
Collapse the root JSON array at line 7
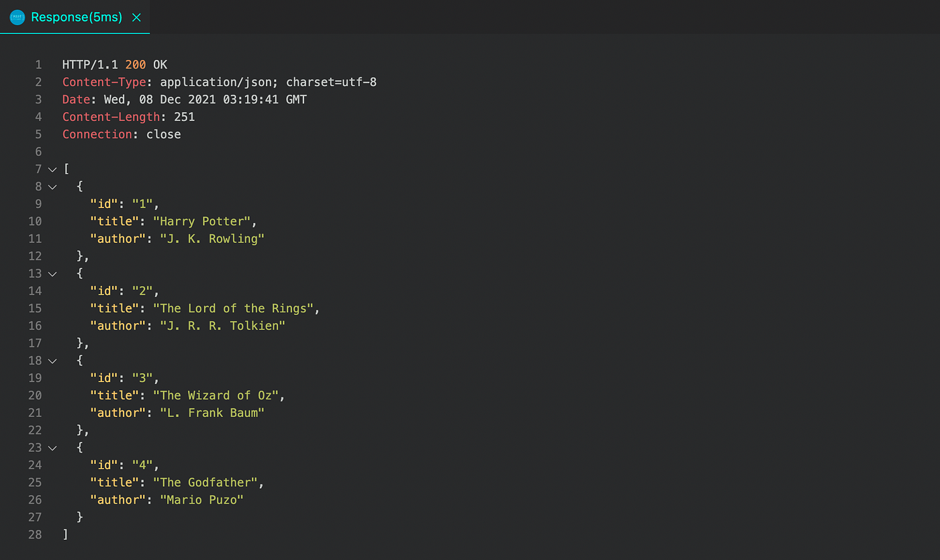coord(52,169)
